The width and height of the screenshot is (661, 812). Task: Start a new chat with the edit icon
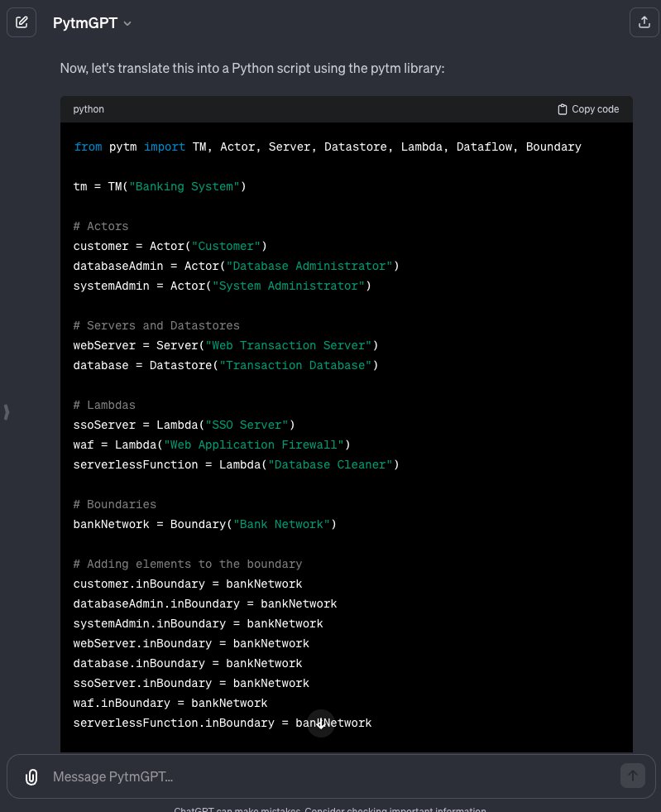pyautogui.click(x=22, y=22)
